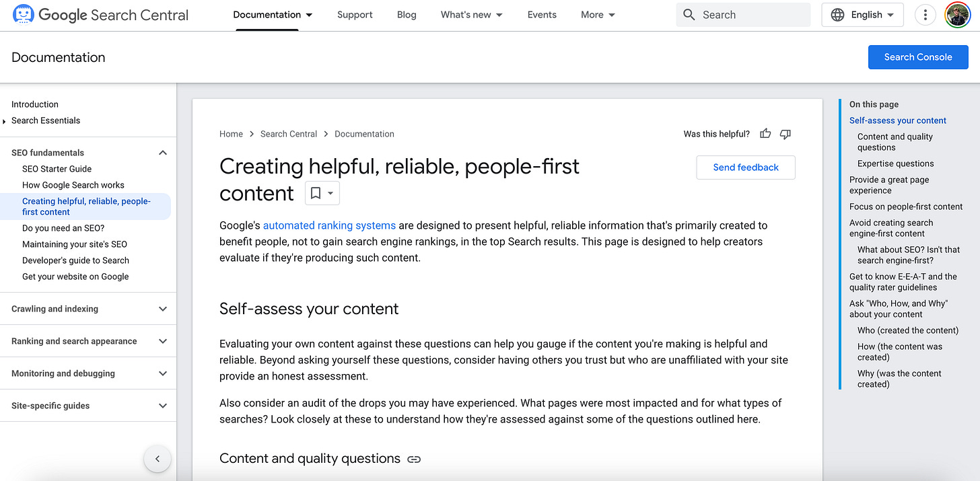Screen dimensions: 980x481
Task: Open the automated ranking systems link
Action: [329, 225]
